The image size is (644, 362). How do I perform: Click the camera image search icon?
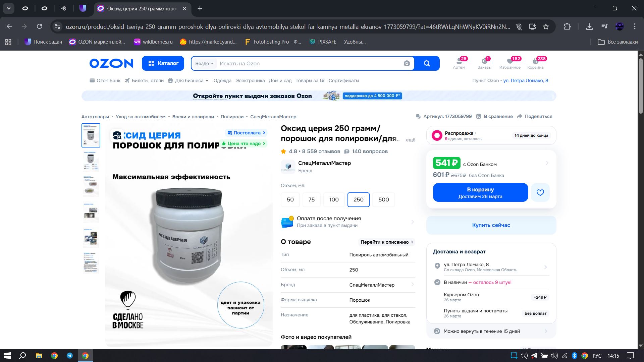[x=407, y=64]
